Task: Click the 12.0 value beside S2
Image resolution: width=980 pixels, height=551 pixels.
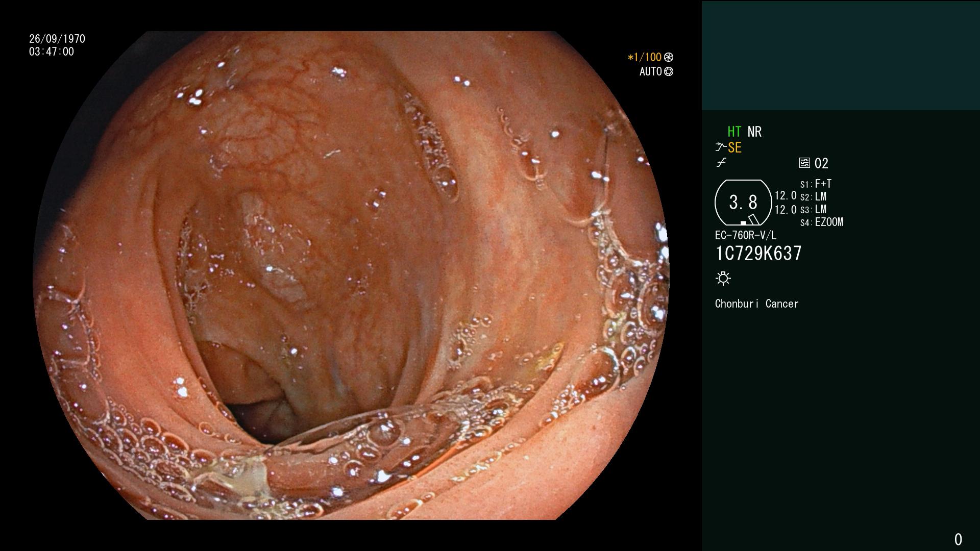Action: tap(786, 196)
